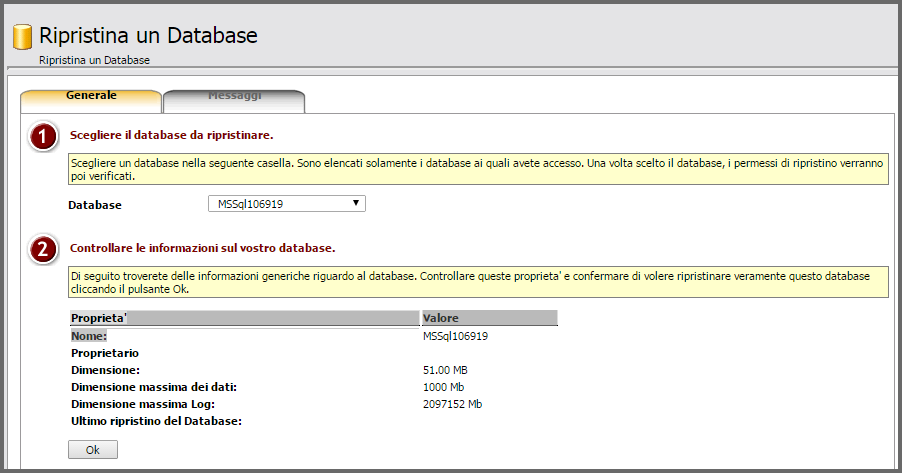Image resolution: width=902 pixels, height=473 pixels.
Task: Click the large 'Ripristina un Database' page title
Action: coord(148,36)
